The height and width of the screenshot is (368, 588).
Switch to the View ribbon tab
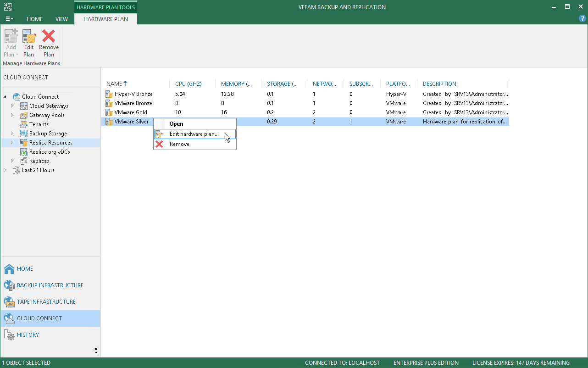61,19
